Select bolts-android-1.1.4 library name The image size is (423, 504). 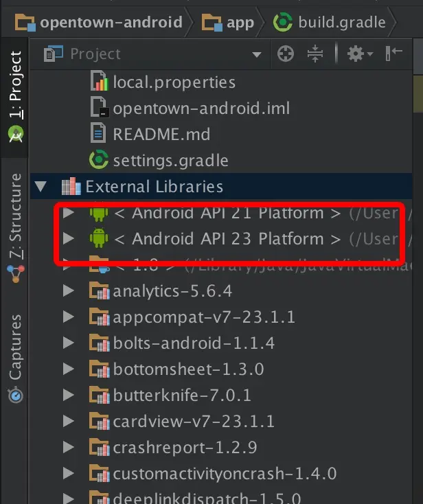(x=194, y=343)
